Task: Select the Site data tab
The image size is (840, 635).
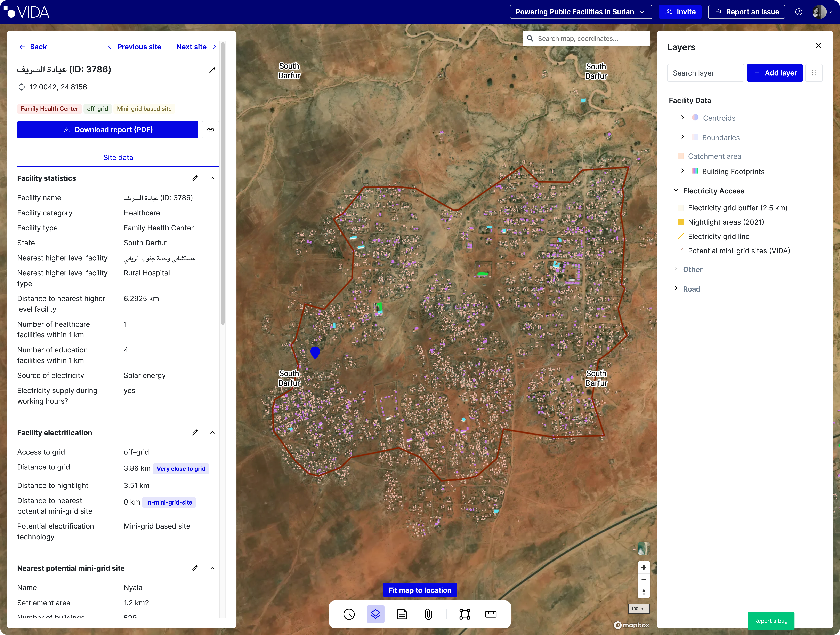Action: pos(118,157)
